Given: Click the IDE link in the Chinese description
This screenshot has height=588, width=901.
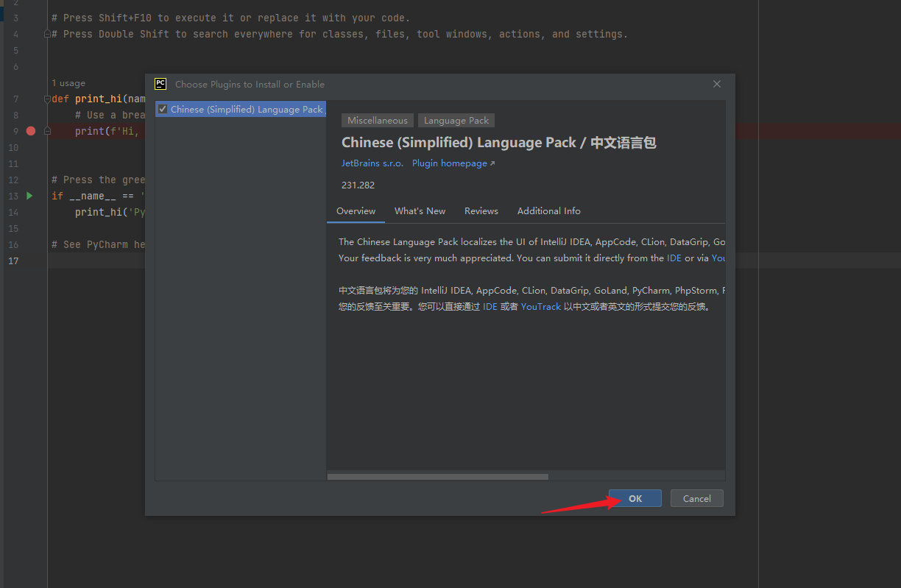Looking at the screenshot, I should (x=490, y=307).
